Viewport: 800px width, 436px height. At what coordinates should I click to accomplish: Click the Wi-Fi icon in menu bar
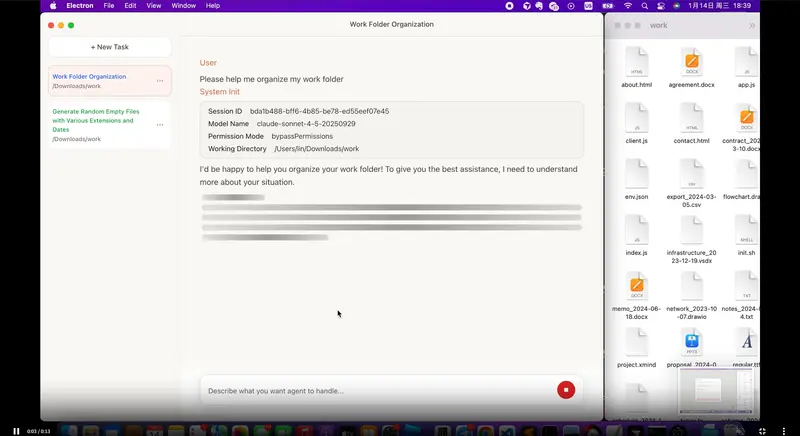coord(628,5)
